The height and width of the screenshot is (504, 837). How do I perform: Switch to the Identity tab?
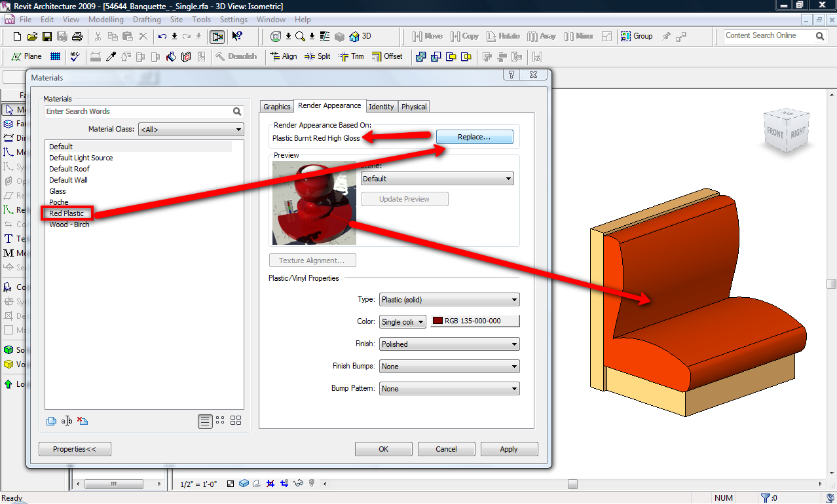(381, 107)
